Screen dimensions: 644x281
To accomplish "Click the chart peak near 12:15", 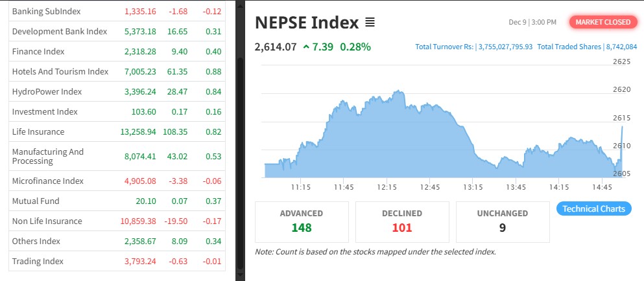I will tap(394, 93).
